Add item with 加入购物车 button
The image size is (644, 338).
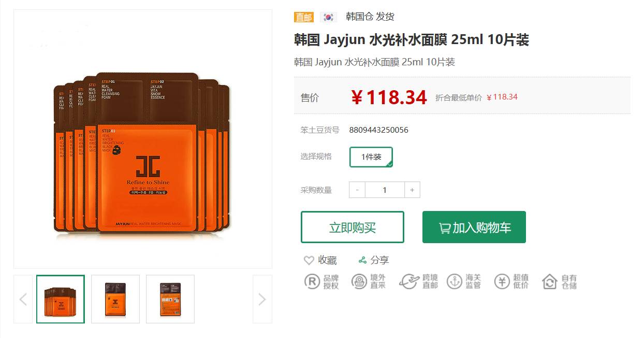(x=474, y=227)
